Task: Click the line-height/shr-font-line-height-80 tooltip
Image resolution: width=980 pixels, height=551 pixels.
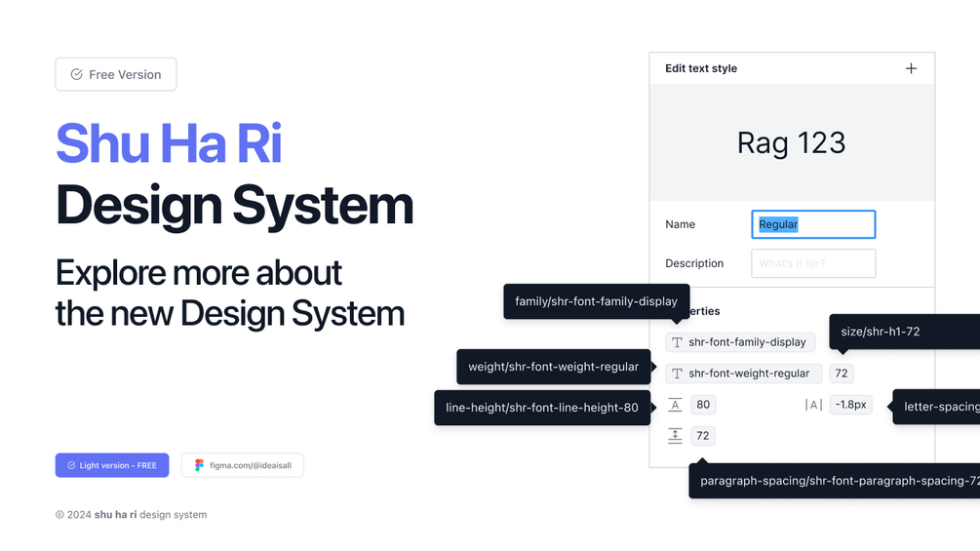Action: 542,408
